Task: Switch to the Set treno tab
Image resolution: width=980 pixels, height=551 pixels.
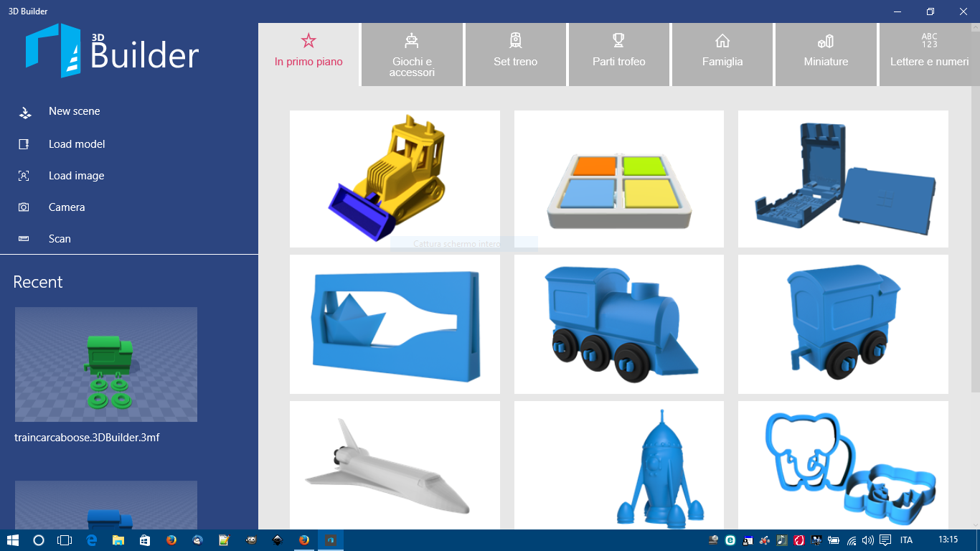Action: pyautogui.click(x=515, y=55)
